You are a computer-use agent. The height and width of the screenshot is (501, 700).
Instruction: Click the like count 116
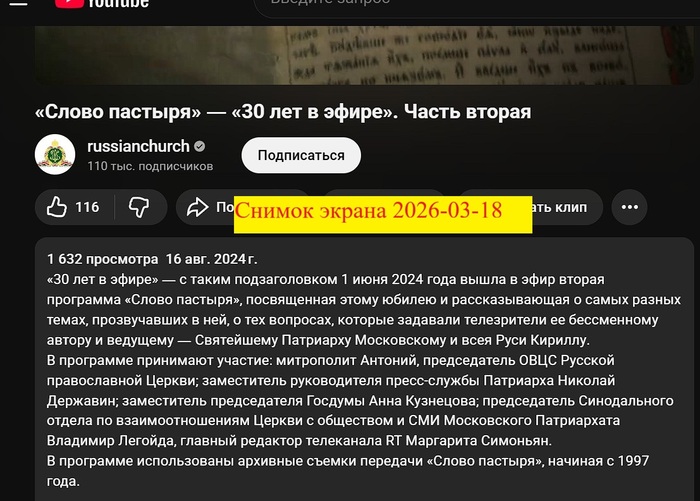[x=87, y=207]
